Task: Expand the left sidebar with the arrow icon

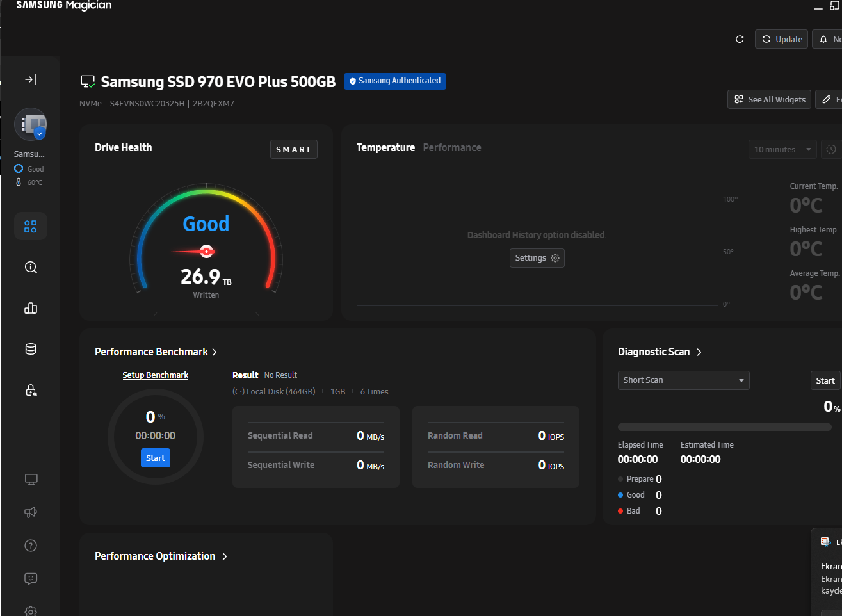Action: pyautogui.click(x=31, y=79)
